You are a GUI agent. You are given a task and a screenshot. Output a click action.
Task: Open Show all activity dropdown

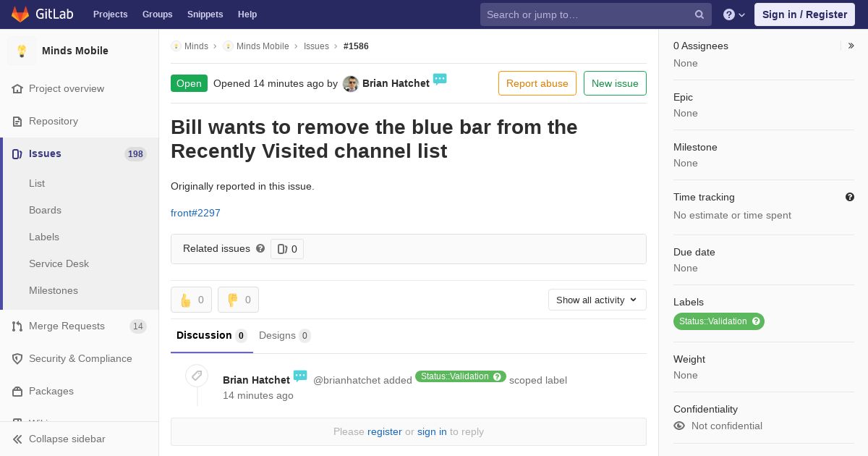click(597, 300)
